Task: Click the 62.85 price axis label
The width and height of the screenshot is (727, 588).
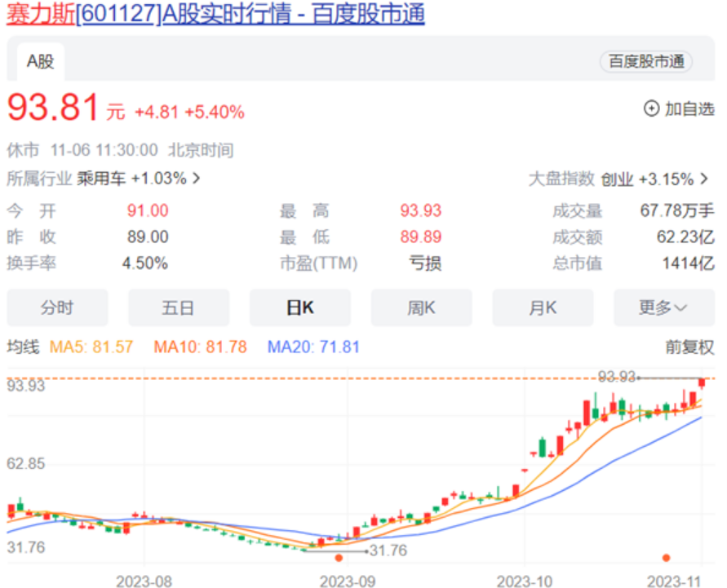Action: click(x=26, y=464)
